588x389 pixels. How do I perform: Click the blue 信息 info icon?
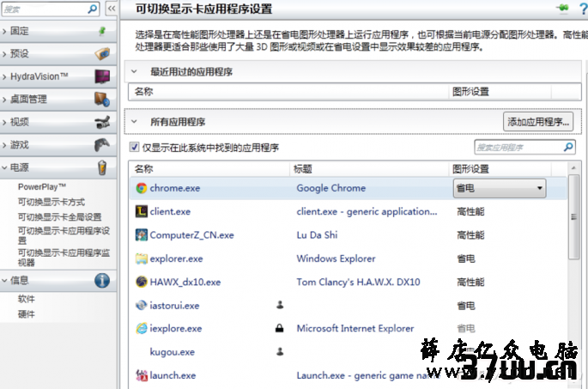pyautogui.click(x=102, y=280)
